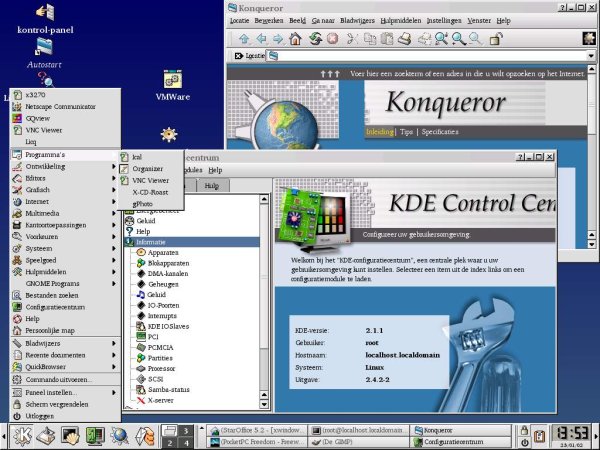
Task: Open the K start menu button
Action: click(22, 435)
